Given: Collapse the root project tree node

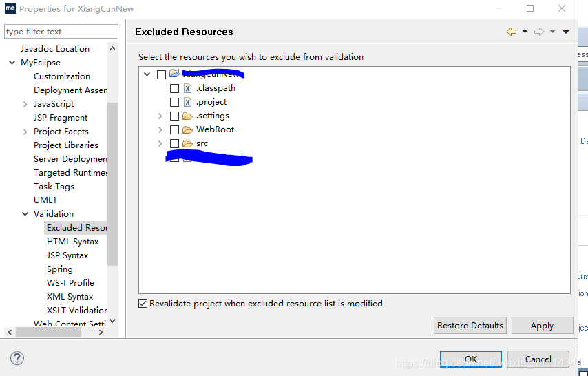Looking at the screenshot, I should 147,74.
